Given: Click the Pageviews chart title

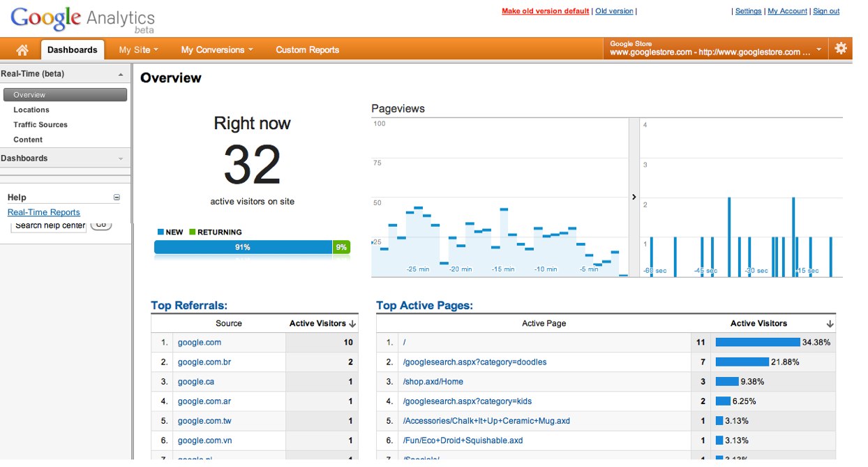Looking at the screenshot, I should (398, 108).
